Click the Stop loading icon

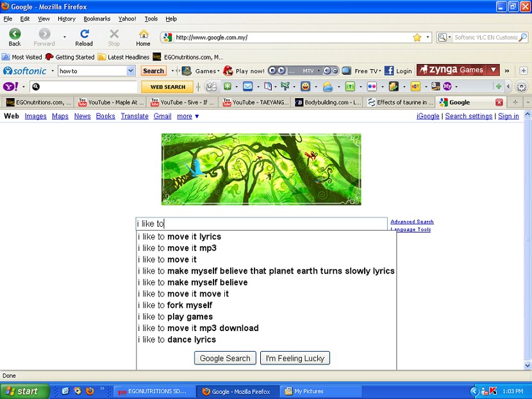click(114, 34)
